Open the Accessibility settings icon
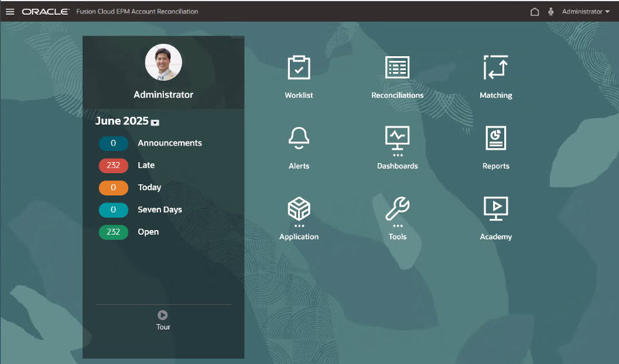The image size is (619, 364). pyautogui.click(x=550, y=12)
